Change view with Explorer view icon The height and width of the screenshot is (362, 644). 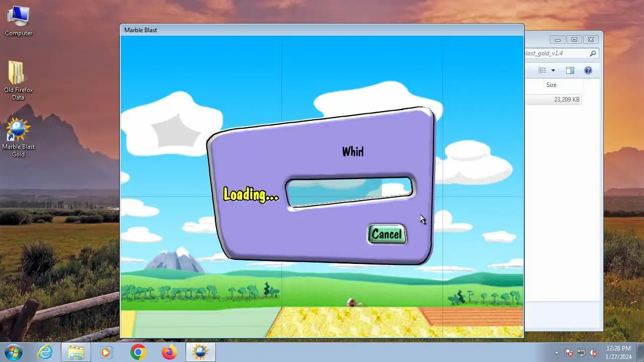click(x=542, y=70)
